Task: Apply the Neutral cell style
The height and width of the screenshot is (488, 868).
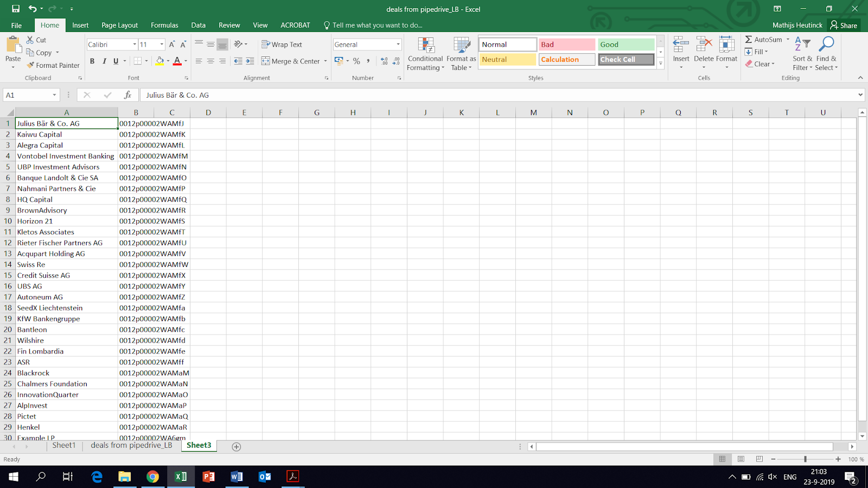Action: [x=508, y=60]
